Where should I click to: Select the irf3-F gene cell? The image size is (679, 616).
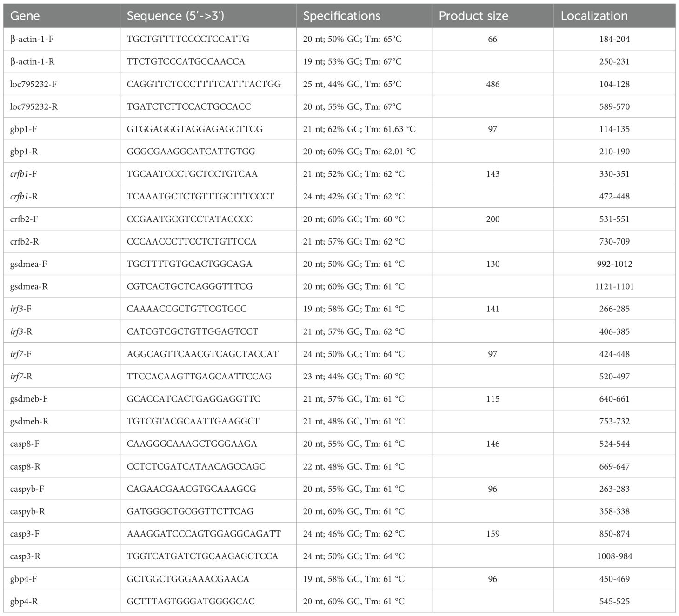21,309
